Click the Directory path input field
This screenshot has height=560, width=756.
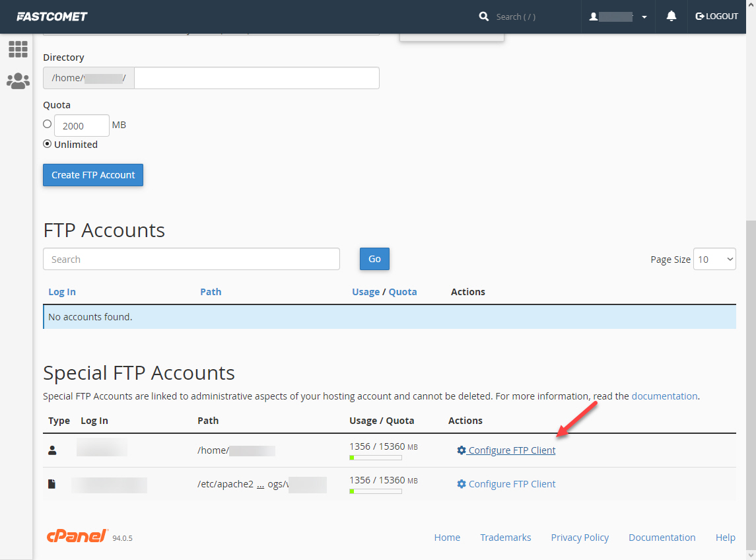coord(256,78)
